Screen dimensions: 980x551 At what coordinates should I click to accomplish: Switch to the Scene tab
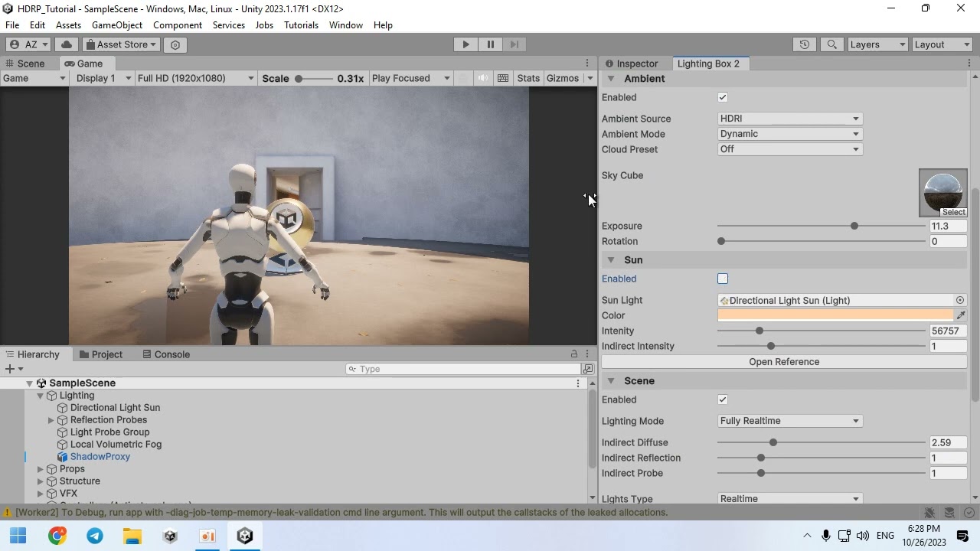pyautogui.click(x=31, y=64)
